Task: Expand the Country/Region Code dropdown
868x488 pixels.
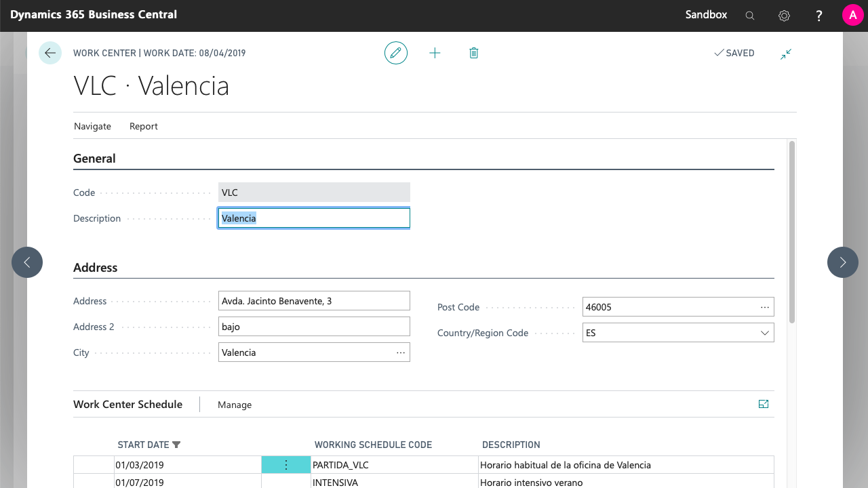Action: click(765, 332)
